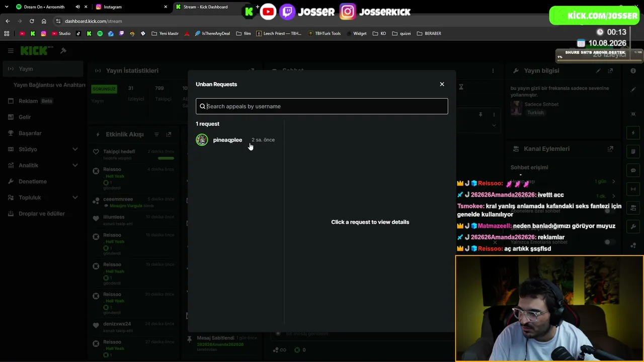644x362 pixels.
Task: Close the Unban Requests dialog
Action: (442, 84)
